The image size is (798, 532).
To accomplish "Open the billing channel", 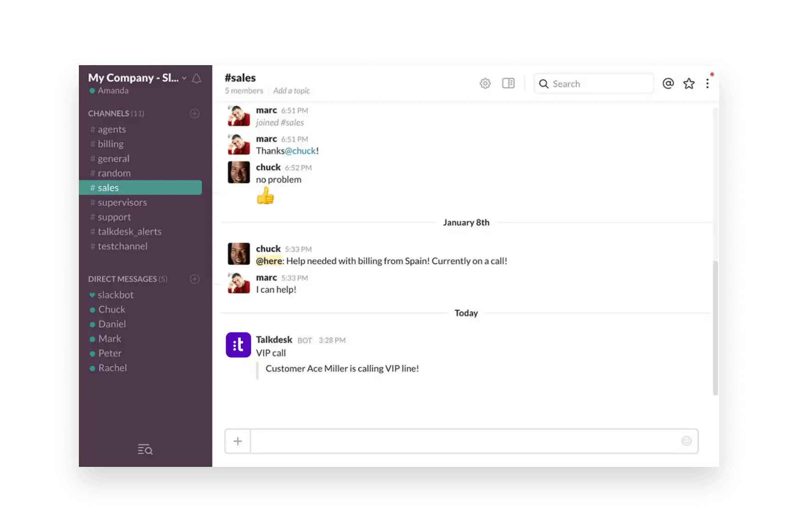I will pos(111,144).
